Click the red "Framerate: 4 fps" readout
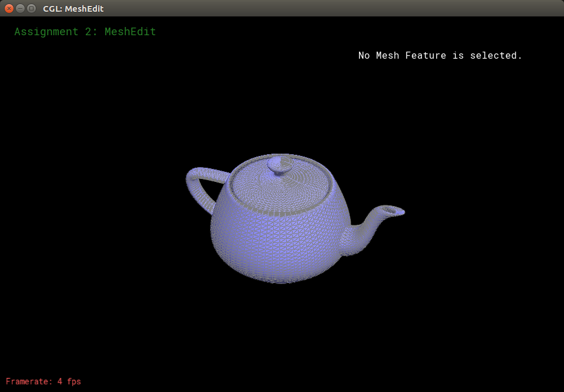Viewport: 564px width, 392px height. coord(43,381)
